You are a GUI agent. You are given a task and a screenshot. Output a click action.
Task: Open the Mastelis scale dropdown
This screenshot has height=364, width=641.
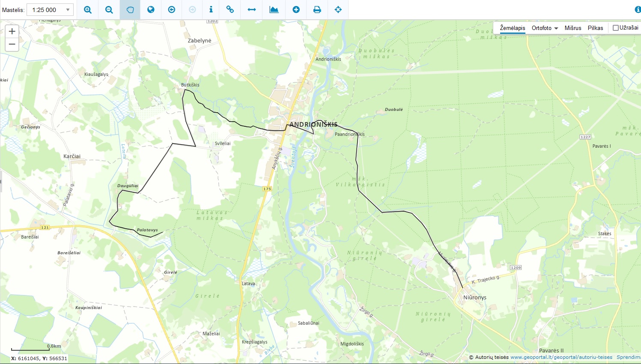50,10
